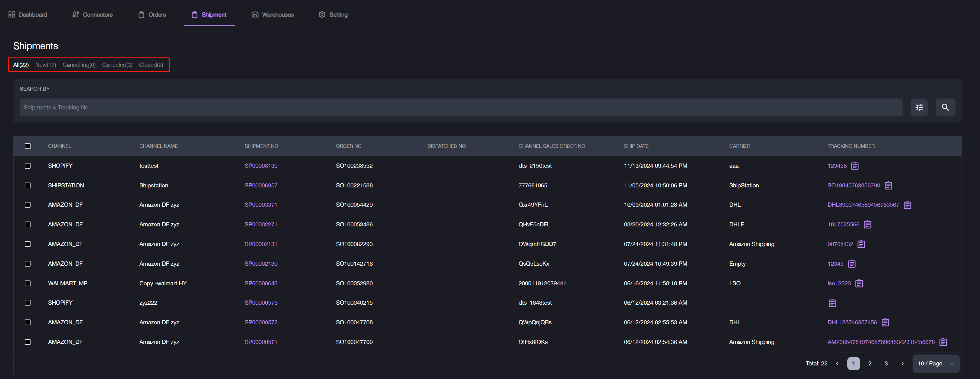Check the SHIPSTATION row checkbox

pos(28,186)
